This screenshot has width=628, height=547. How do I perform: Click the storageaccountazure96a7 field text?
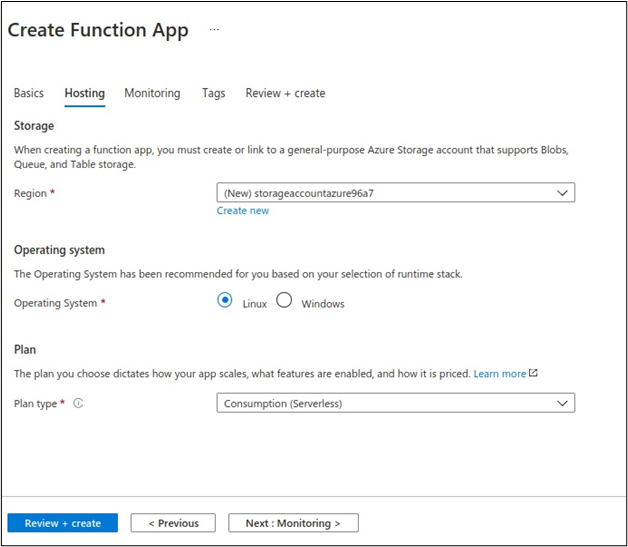(299, 193)
